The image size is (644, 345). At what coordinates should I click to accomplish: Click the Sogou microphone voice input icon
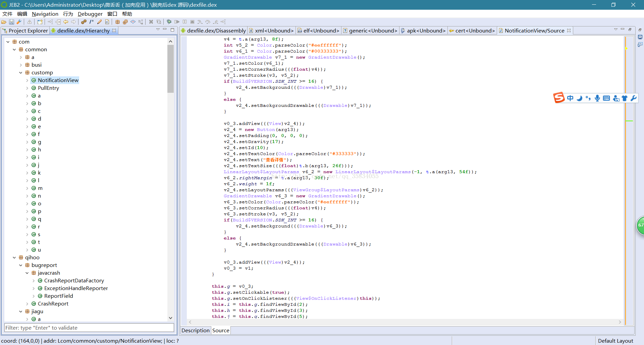pos(597,98)
